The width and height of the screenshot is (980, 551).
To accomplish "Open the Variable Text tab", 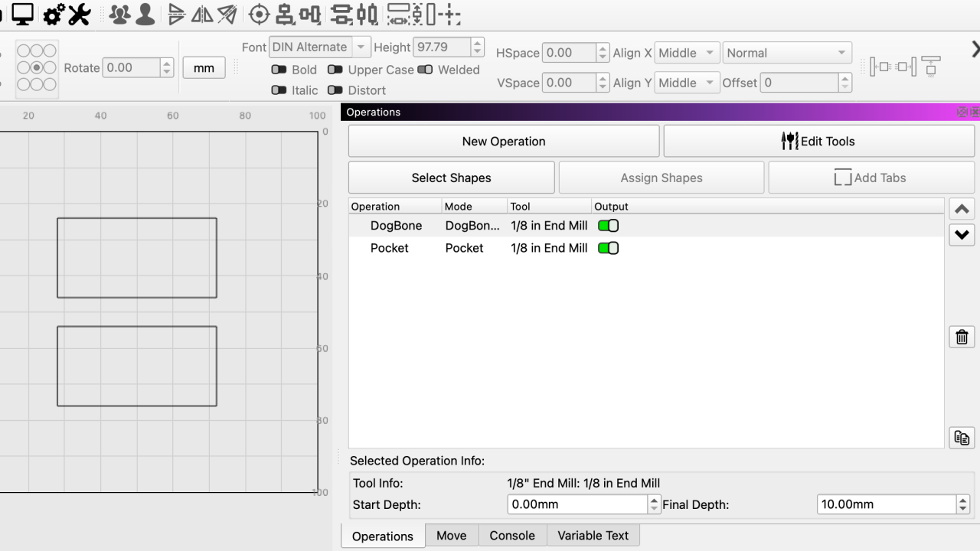I will point(593,536).
